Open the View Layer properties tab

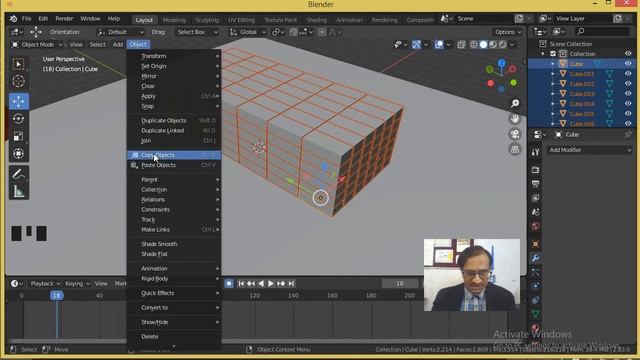coord(536,198)
